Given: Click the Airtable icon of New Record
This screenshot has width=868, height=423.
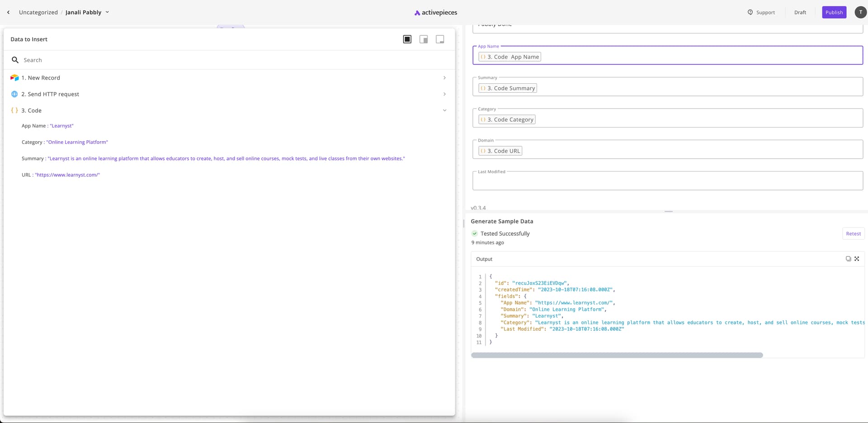Looking at the screenshot, I should click(14, 78).
